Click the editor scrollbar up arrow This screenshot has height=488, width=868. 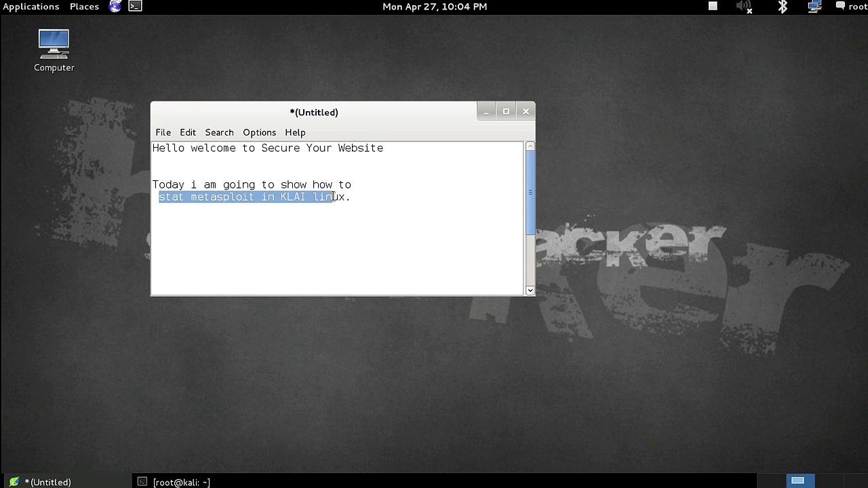[530, 146]
